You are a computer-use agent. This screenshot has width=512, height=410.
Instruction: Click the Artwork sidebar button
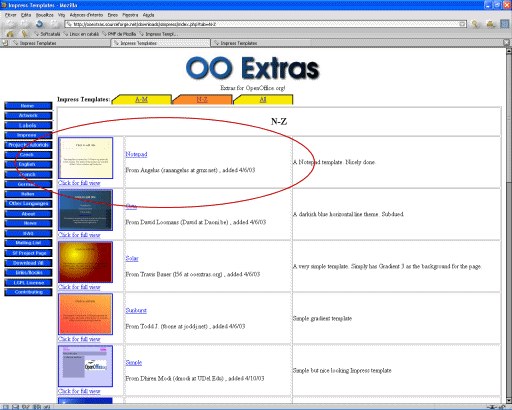[x=28, y=116]
